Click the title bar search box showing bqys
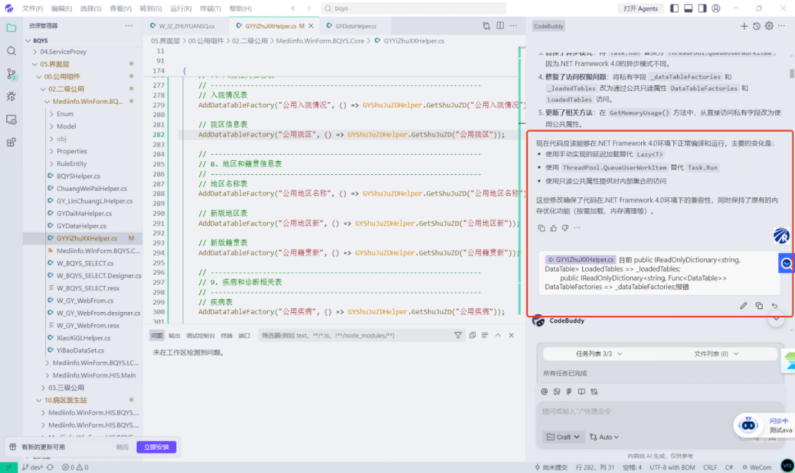Viewport: 795px width, 473px height. [413, 8]
